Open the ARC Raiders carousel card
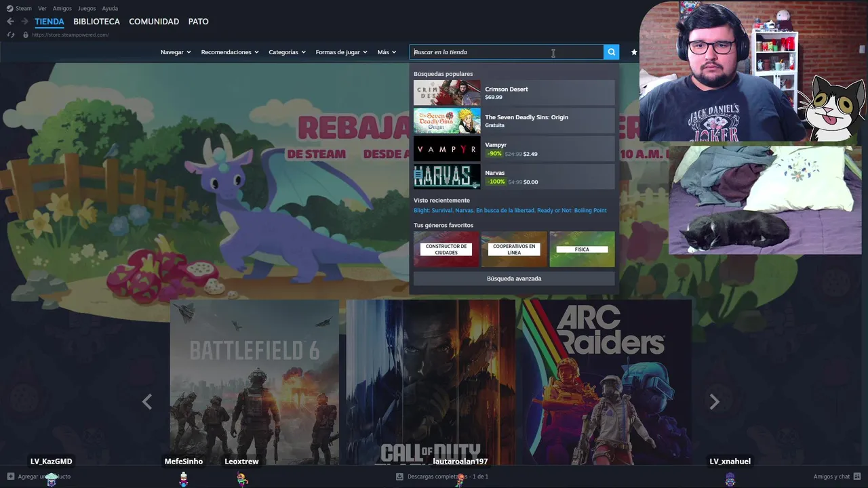Viewport: 868px width, 488px height. (607, 383)
